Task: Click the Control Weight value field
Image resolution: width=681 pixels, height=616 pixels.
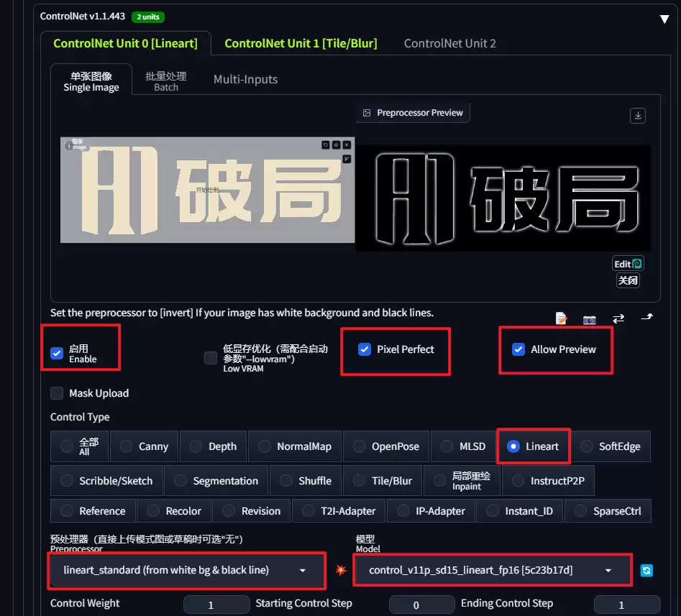Action: 216,604
